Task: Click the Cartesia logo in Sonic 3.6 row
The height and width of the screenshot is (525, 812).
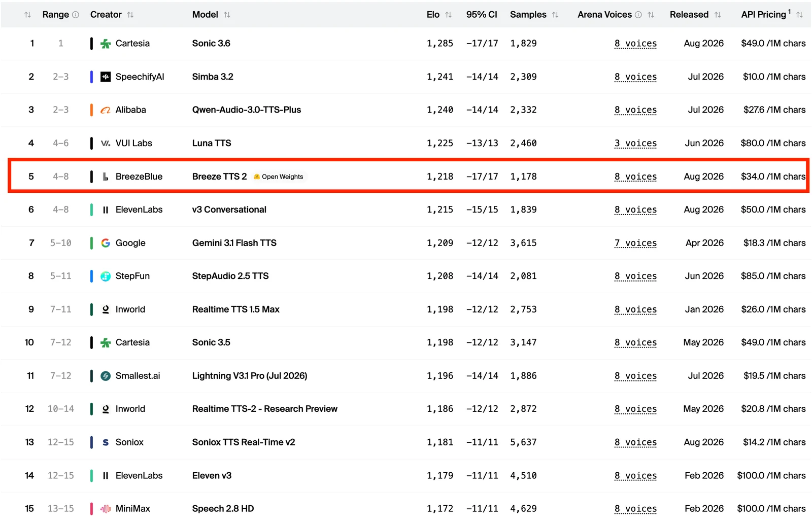Action: 106,44
